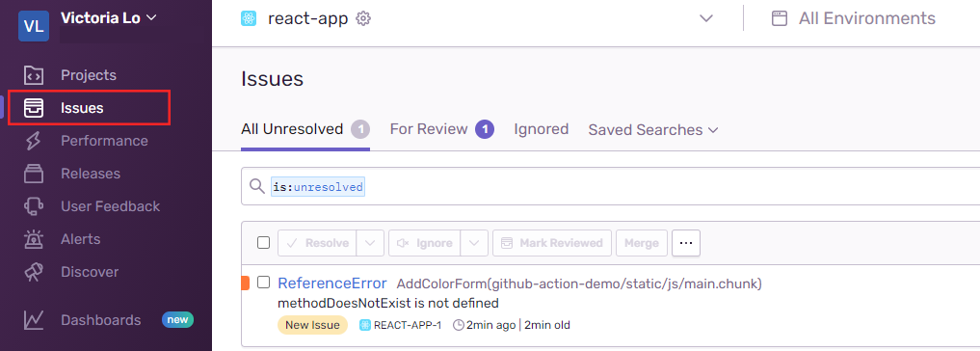Click the Releases box icon
Screen dimensions: 980x351
pos(33,174)
